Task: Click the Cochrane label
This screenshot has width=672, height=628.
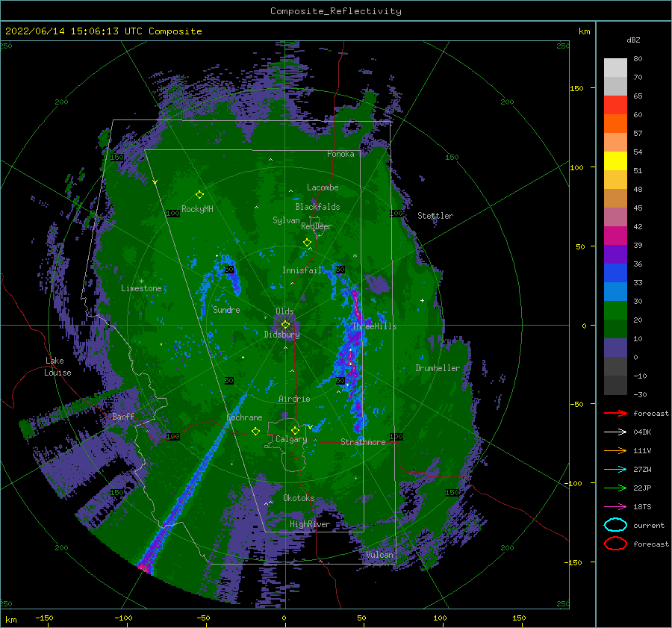Action: [244, 417]
